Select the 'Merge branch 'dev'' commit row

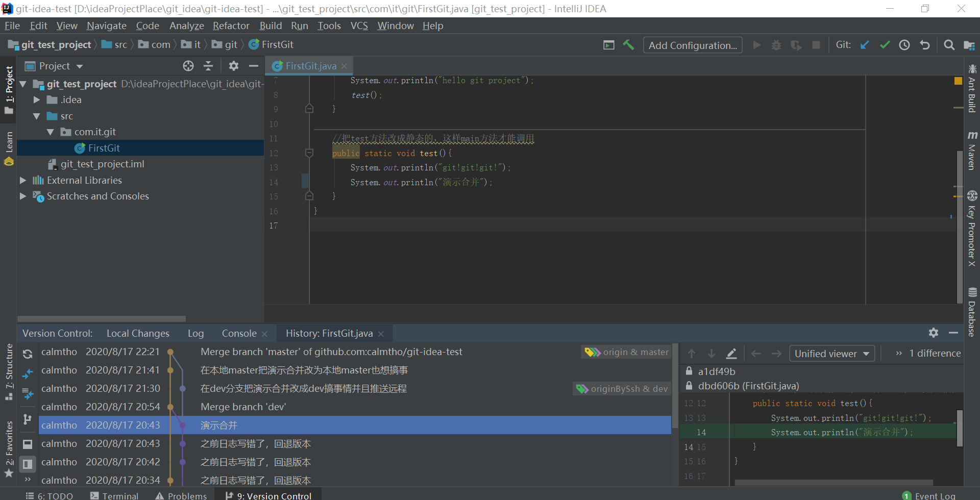click(x=355, y=407)
